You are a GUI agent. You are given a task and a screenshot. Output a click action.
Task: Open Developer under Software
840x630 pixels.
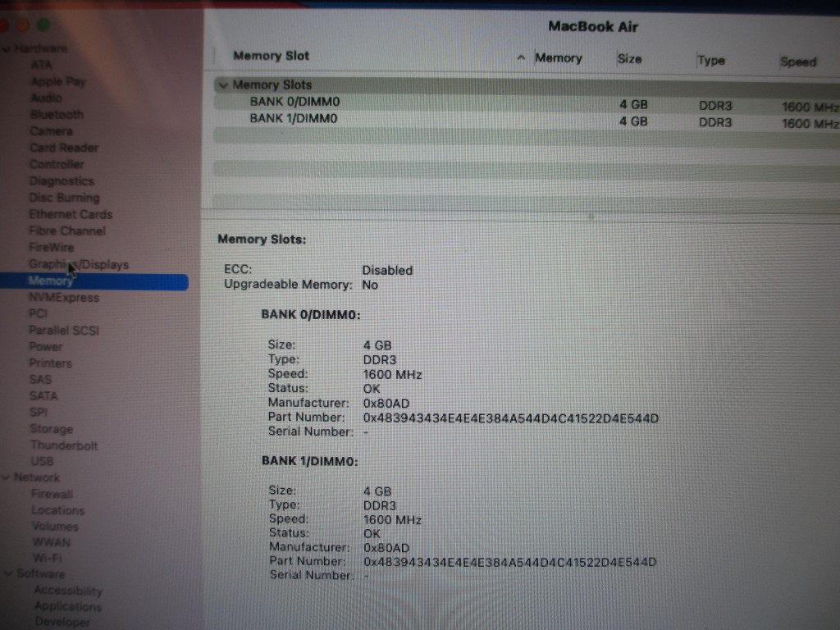[x=62, y=623]
